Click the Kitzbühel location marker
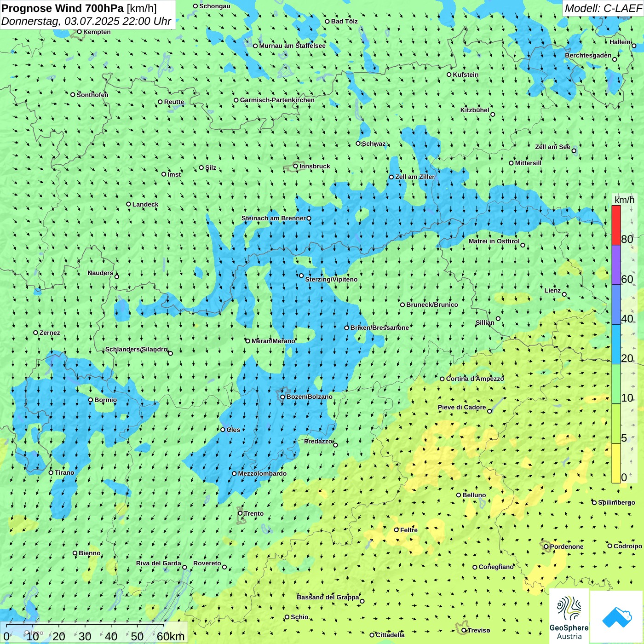 click(493, 115)
